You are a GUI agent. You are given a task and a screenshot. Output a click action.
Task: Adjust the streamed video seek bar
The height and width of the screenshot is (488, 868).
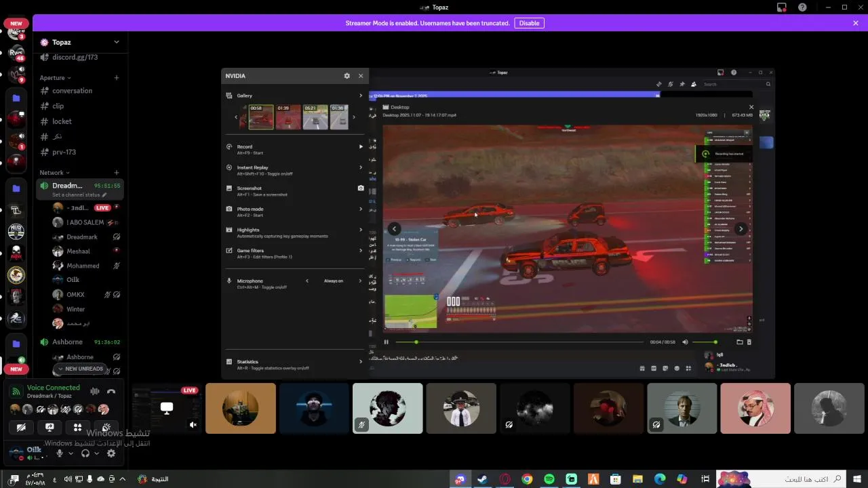tap(518, 342)
